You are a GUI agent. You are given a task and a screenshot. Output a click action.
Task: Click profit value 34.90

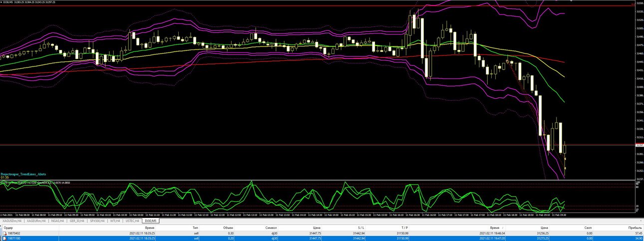pyautogui.click(x=638, y=238)
